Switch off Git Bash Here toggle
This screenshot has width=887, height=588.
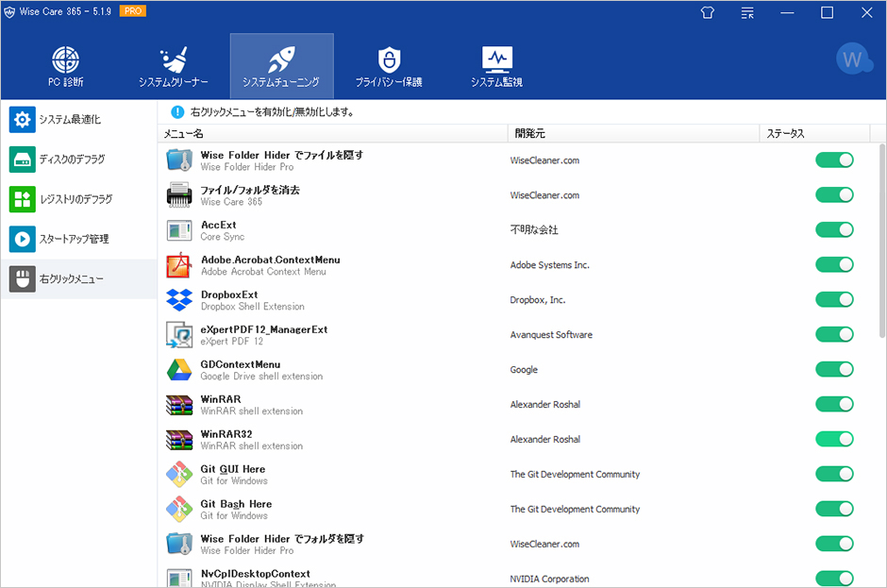[834, 509]
